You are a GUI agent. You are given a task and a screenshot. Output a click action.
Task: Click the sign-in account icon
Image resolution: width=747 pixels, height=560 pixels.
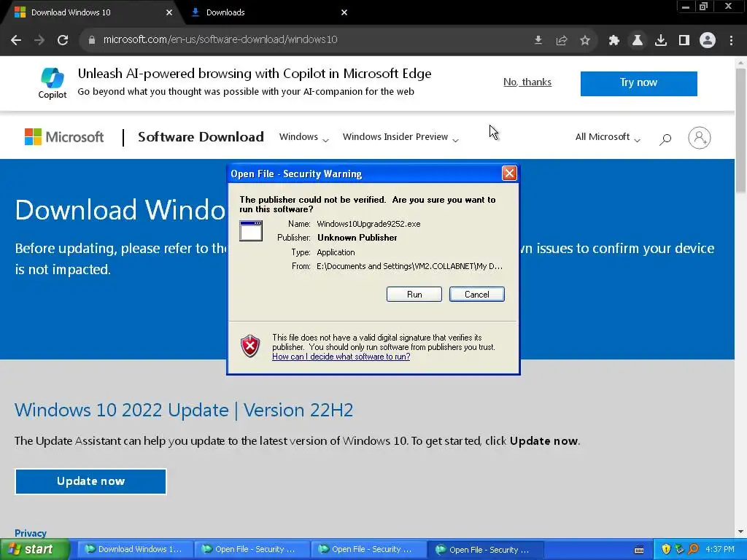point(700,138)
